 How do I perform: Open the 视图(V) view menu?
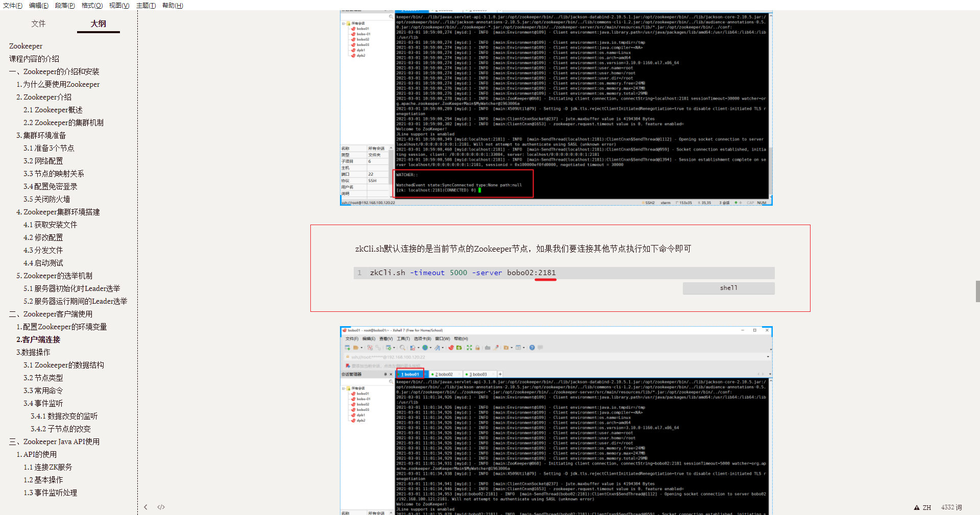[x=119, y=6]
